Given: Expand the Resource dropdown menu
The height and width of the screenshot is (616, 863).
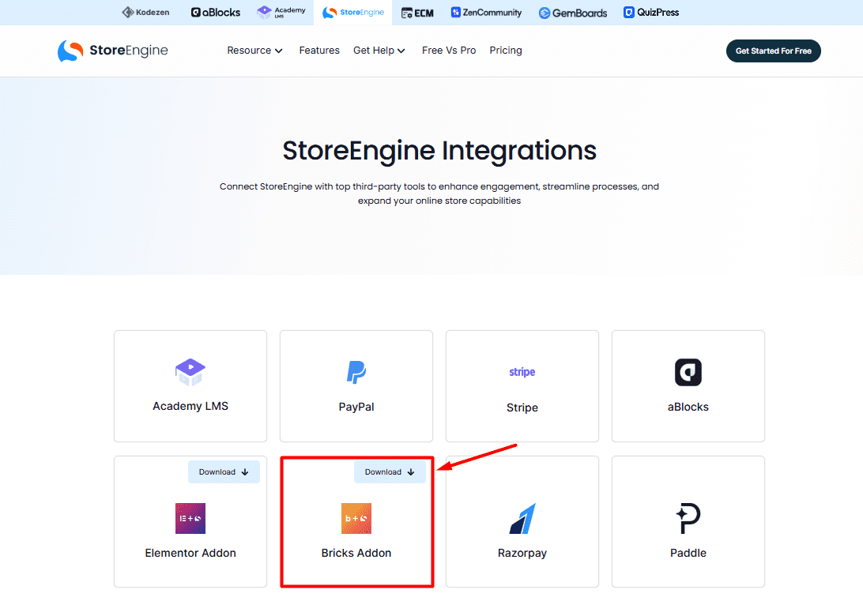Looking at the screenshot, I should pos(254,50).
